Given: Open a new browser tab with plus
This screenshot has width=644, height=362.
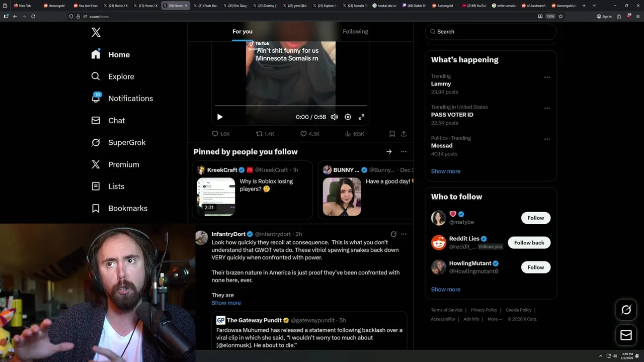Looking at the screenshot, I should (584, 6).
